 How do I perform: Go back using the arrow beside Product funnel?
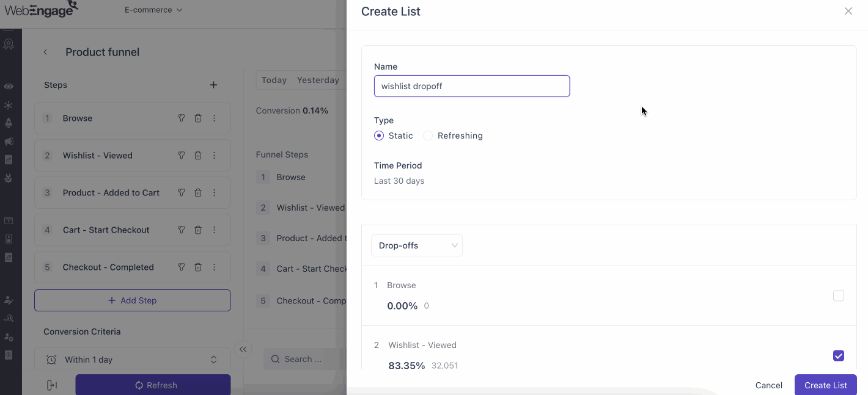(45, 53)
